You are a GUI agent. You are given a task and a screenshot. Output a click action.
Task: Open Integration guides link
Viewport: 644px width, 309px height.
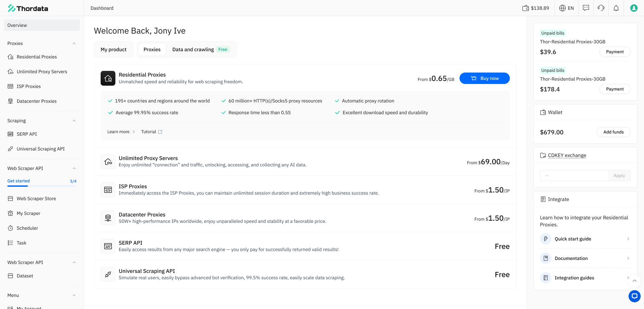point(585,278)
